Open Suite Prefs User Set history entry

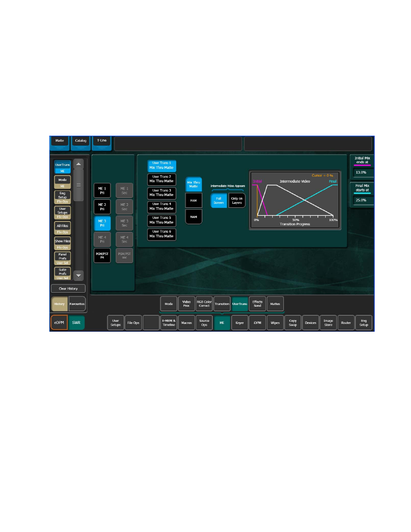coord(62,274)
